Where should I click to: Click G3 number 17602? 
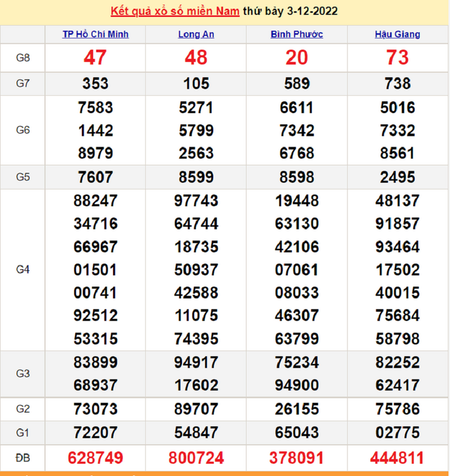[196, 385]
